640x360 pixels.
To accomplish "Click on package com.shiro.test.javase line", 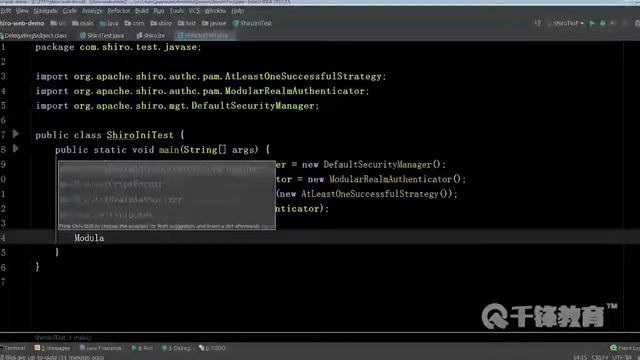I will point(118,47).
